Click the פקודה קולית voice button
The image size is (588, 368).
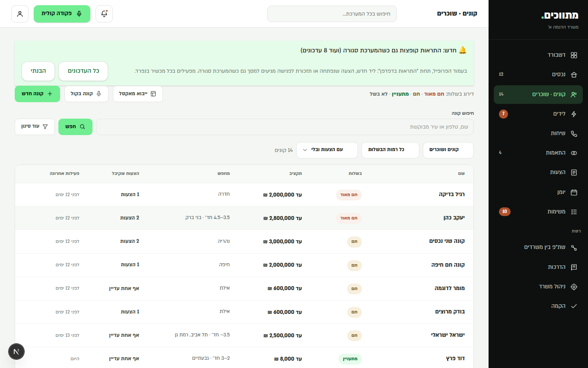[62, 14]
